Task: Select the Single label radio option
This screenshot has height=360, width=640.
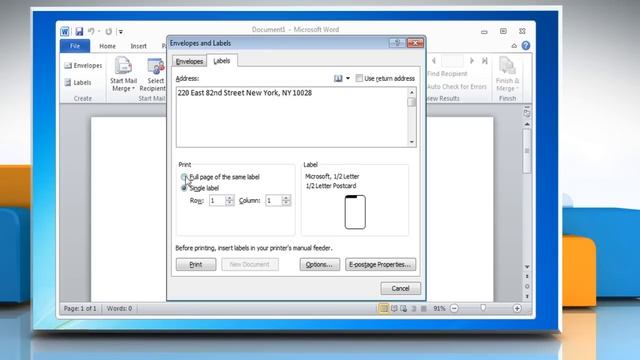Action: click(x=184, y=188)
